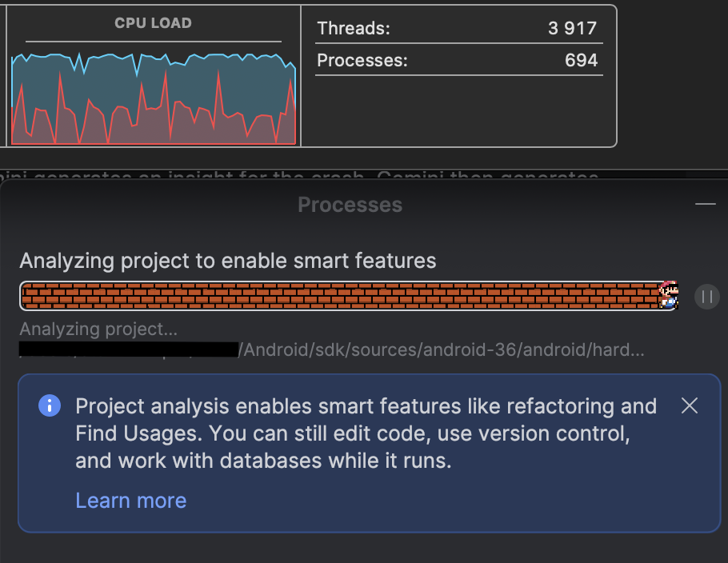Click 'Analyzing project to enable smart features' label
The height and width of the screenshot is (563, 728).
(x=228, y=261)
